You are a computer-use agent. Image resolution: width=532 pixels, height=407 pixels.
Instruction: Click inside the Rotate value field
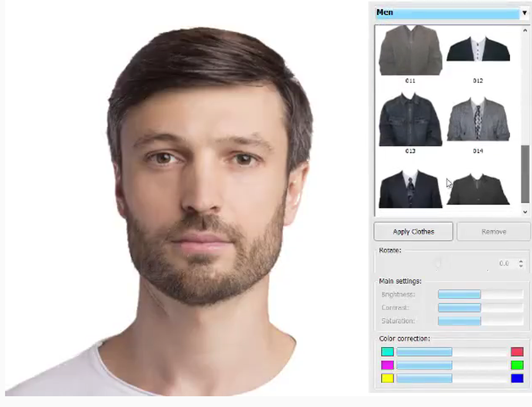503,263
